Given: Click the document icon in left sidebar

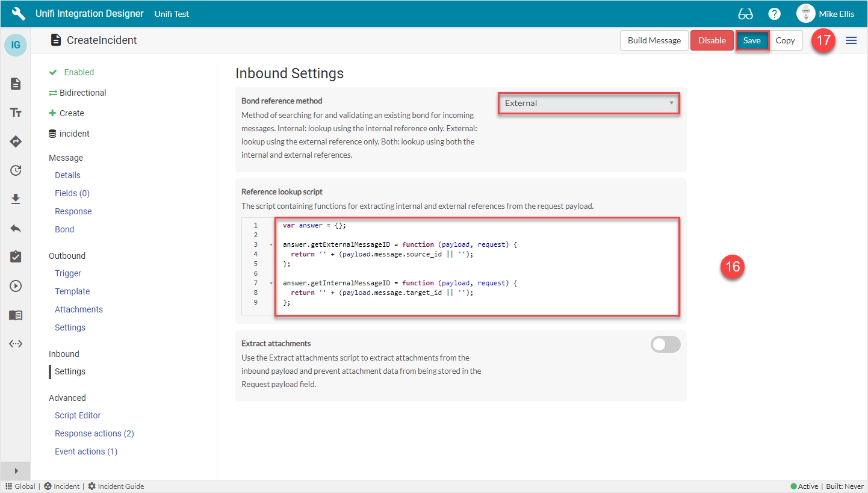Looking at the screenshot, I should (16, 84).
